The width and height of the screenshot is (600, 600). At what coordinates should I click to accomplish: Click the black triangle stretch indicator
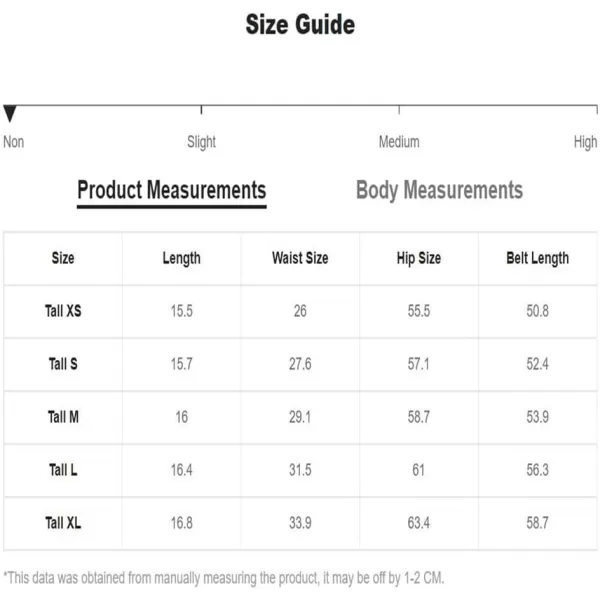[10, 114]
